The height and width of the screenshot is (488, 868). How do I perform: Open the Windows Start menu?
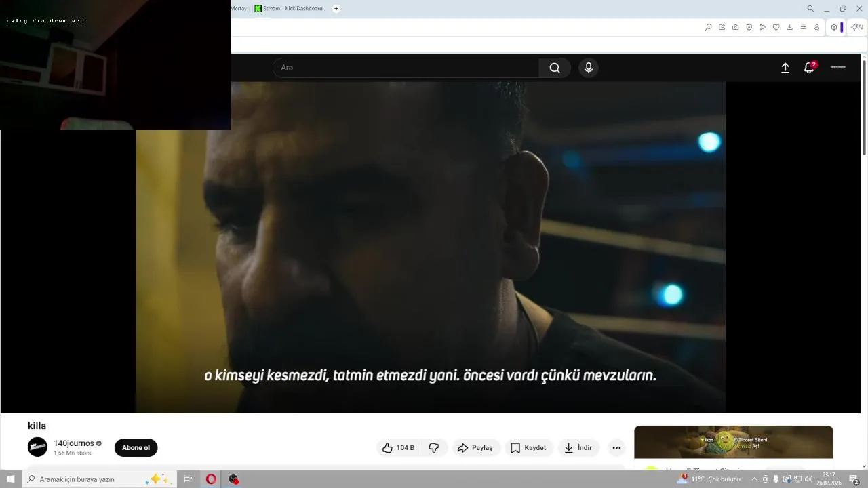pyautogui.click(x=11, y=479)
